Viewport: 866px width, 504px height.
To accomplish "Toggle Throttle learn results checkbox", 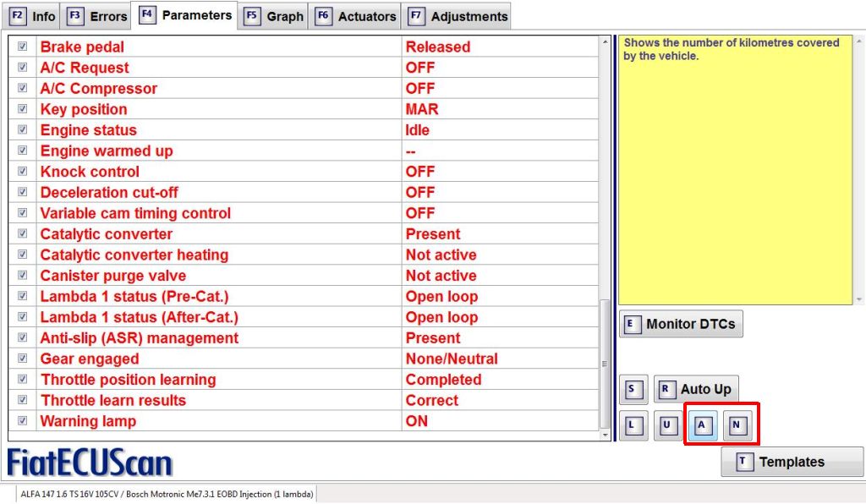I will (22, 400).
